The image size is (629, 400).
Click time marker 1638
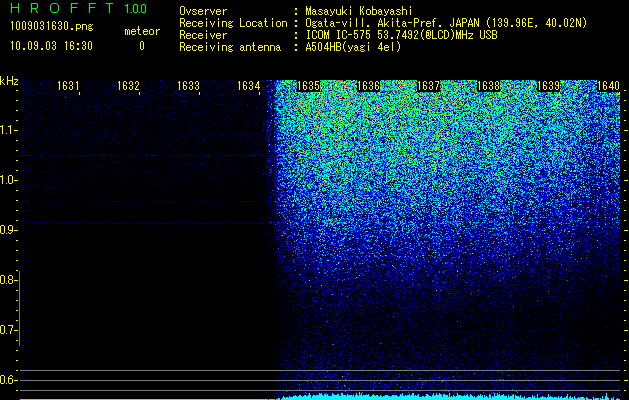(x=489, y=85)
